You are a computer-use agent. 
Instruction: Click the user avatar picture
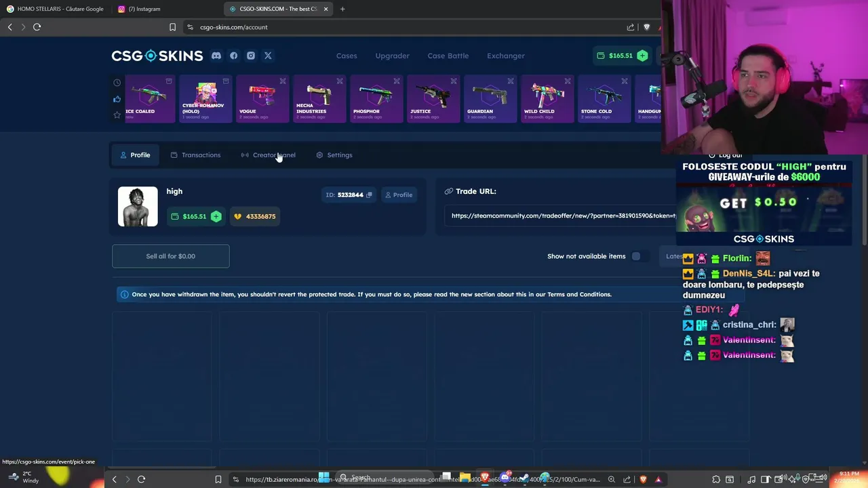pyautogui.click(x=138, y=207)
